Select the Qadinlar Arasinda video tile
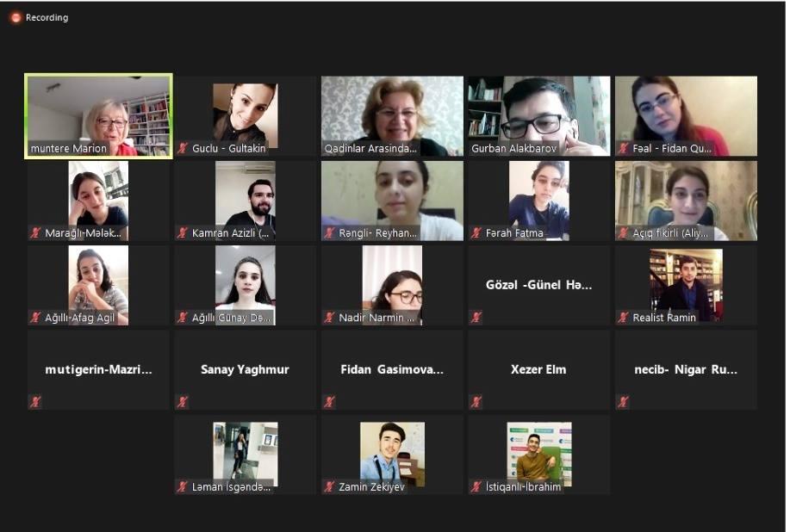The image size is (790, 532). (x=392, y=115)
